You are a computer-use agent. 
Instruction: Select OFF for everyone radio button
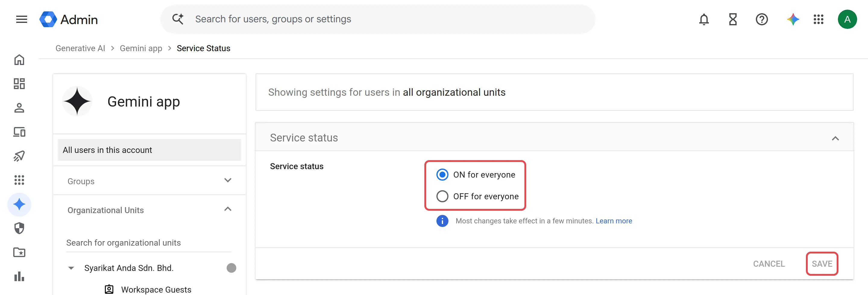click(x=442, y=197)
